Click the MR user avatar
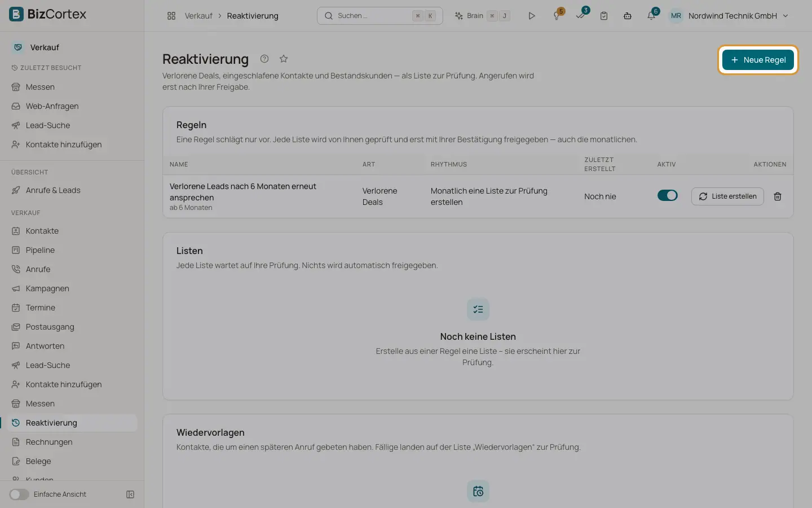This screenshot has height=508, width=812. (676, 16)
